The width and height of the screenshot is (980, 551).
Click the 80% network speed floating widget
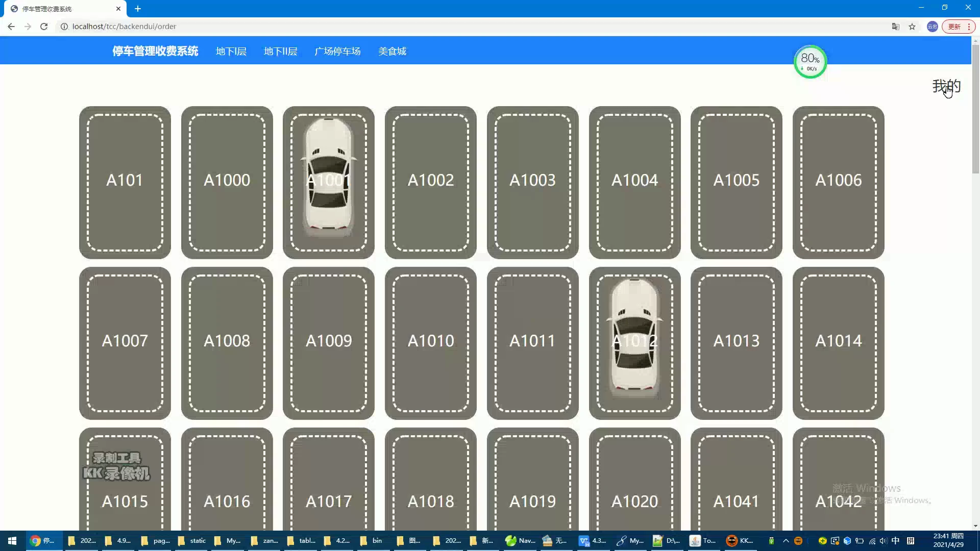(810, 62)
